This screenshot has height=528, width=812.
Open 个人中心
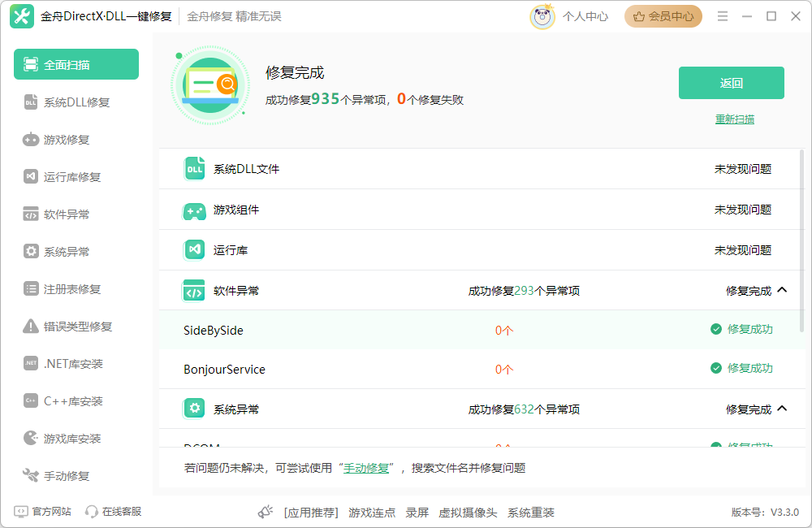point(585,16)
